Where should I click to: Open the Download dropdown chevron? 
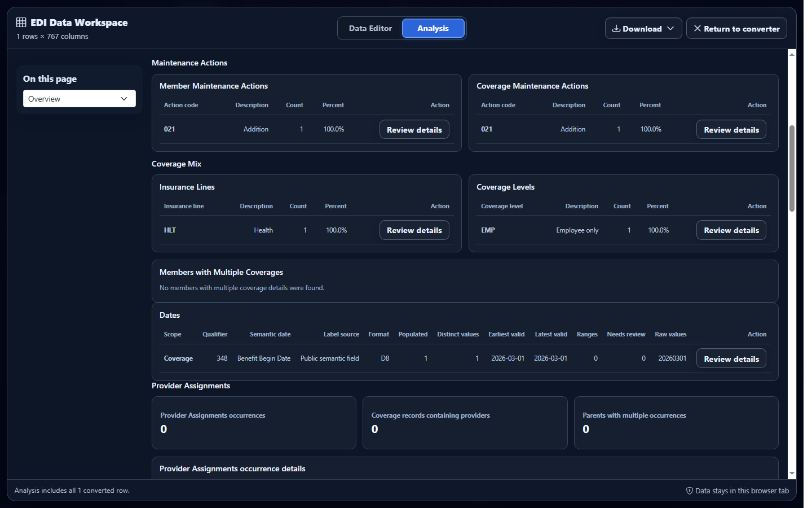[x=670, y=28]
